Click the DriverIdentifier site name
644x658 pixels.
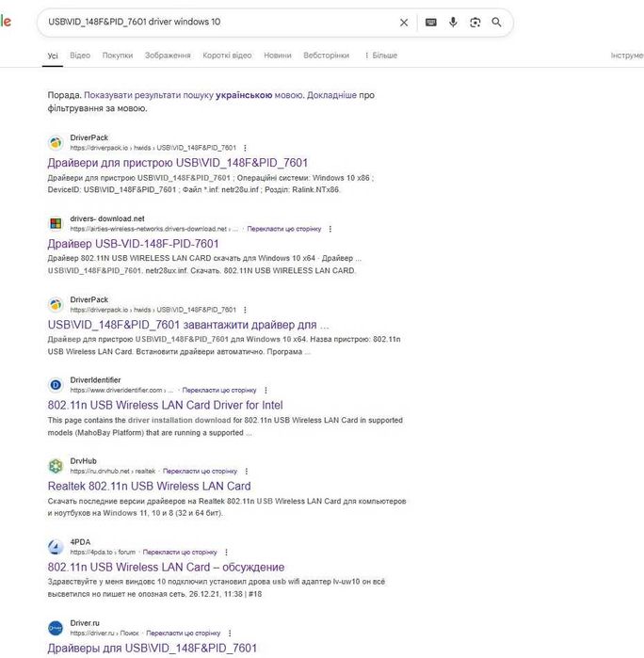click(x=95, y=380)
